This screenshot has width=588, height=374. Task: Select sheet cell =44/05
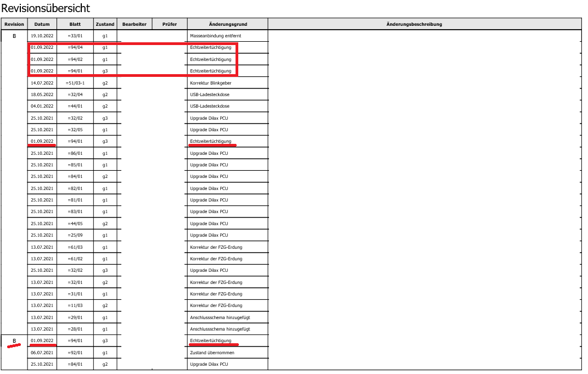[75, 224]
